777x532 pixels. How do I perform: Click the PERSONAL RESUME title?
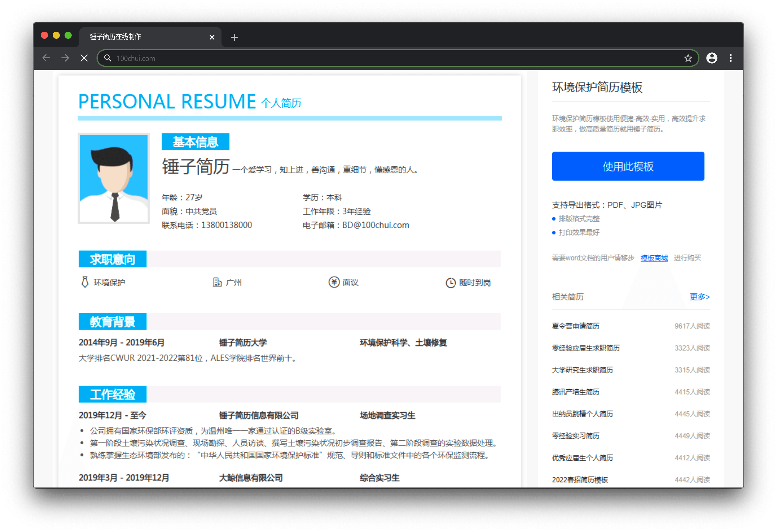[167, 101]
